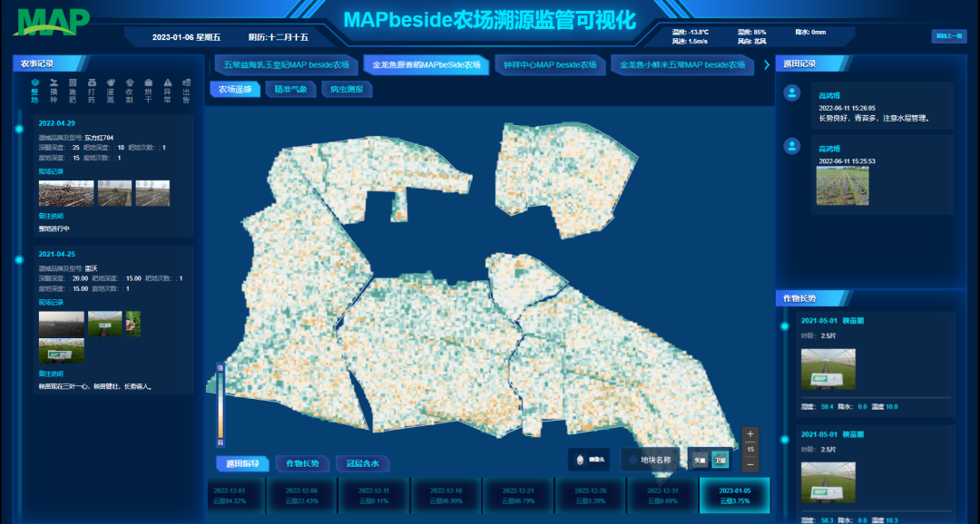This screenshot has width=980, height=524.
Task: Select the 2022-12-06 imagery date
Action: point(302,495)
